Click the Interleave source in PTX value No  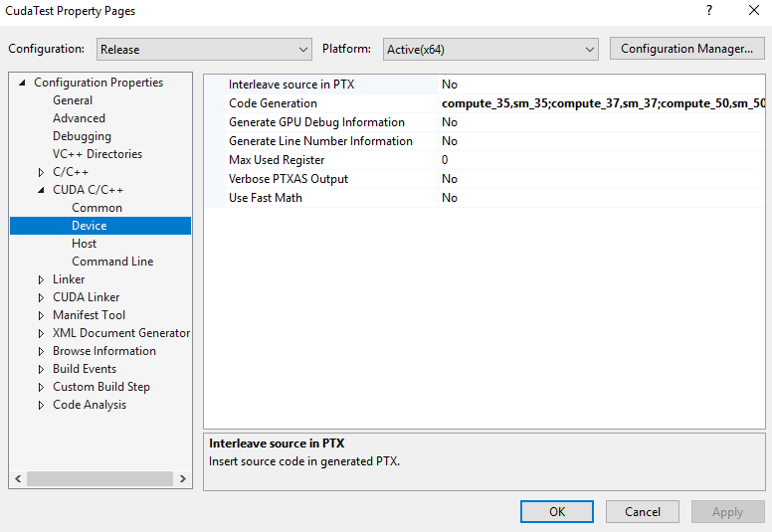(450, 85)
